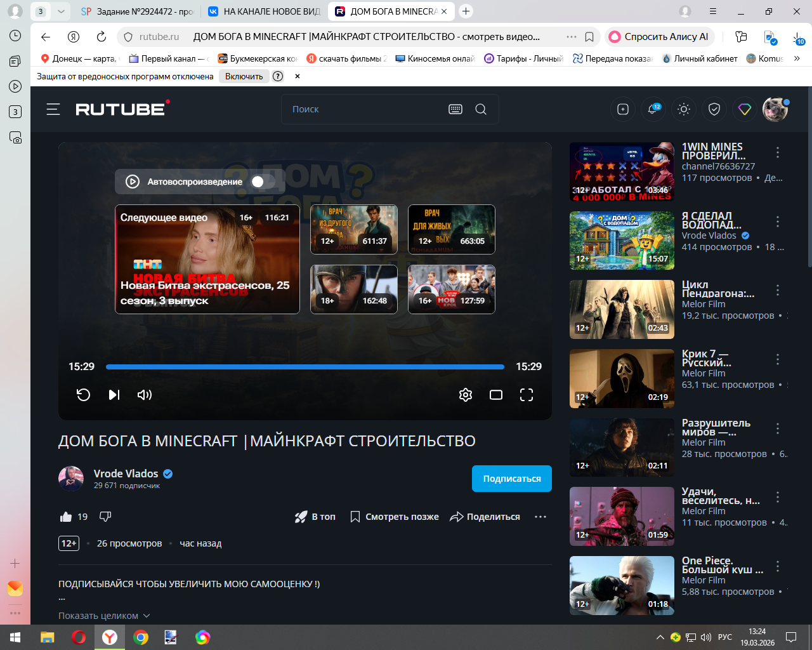The width and height of the screenshot is (812, 650).
Task: Switch player to theater mode
Action: (496, 395)
